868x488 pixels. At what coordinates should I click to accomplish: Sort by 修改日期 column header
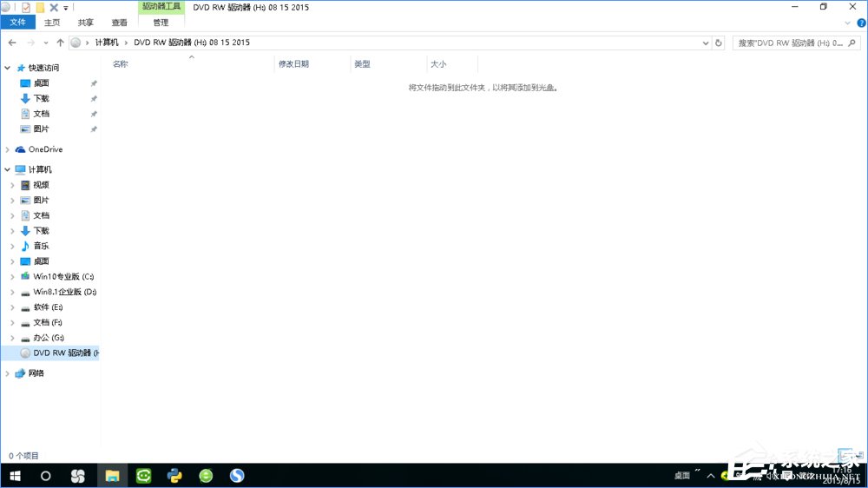pos(293,63)
